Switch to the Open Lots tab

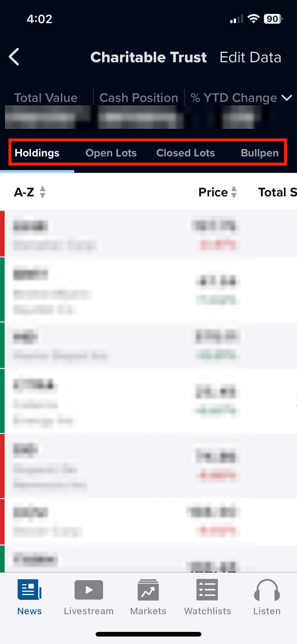111,153
